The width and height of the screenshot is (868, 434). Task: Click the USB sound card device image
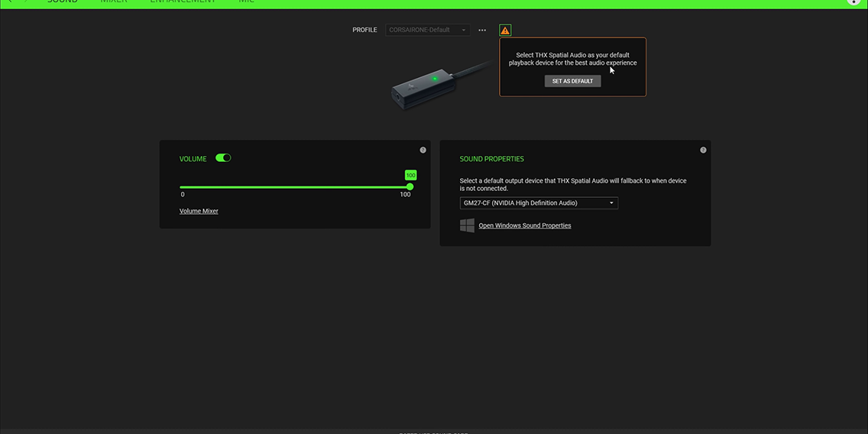tap(440, 86)
